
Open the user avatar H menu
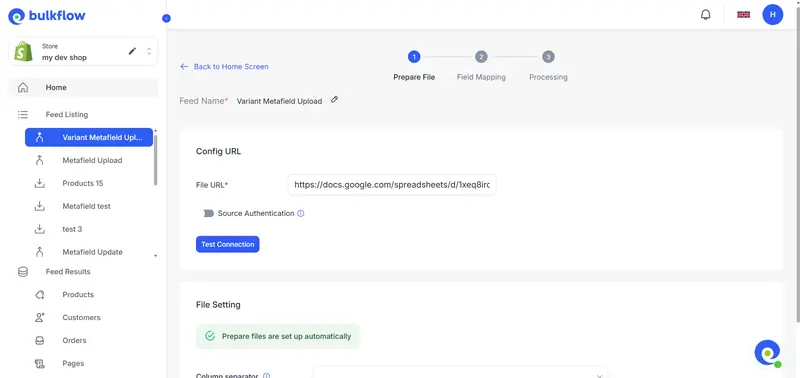pyautogui.click(x=772, y=15)
